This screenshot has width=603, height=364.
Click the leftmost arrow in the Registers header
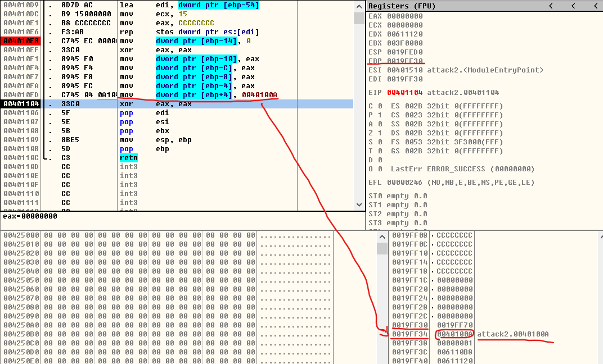(551, 6)
